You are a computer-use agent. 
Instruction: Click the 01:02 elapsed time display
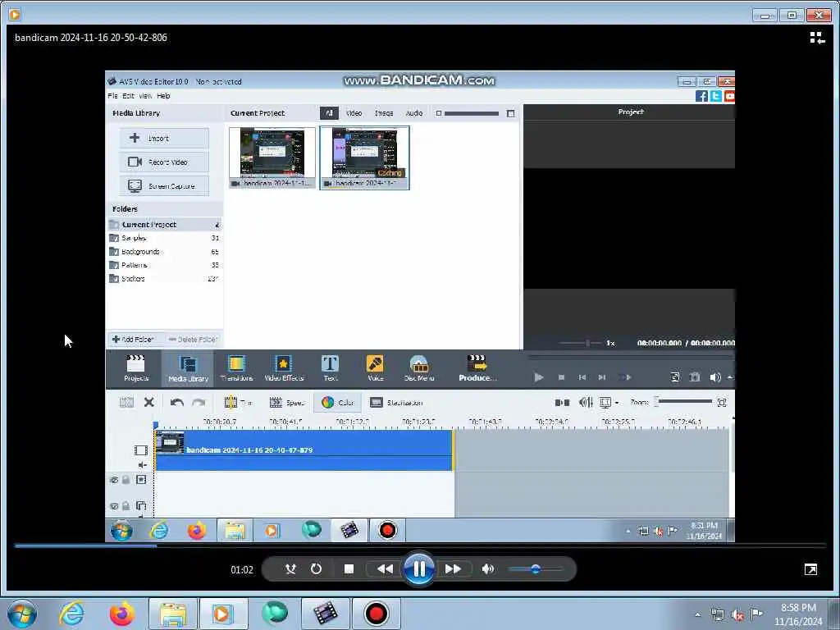(x=242, y=569)
